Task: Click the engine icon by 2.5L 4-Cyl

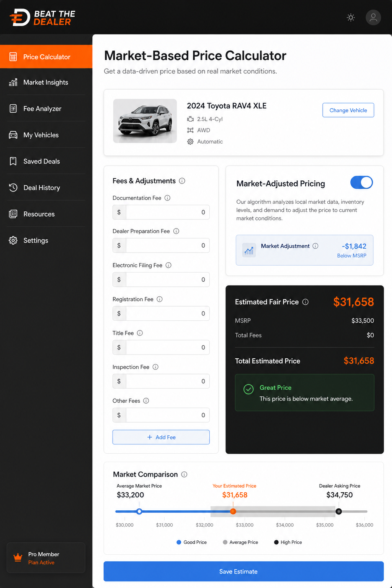Action: click(x=190, y=119)
